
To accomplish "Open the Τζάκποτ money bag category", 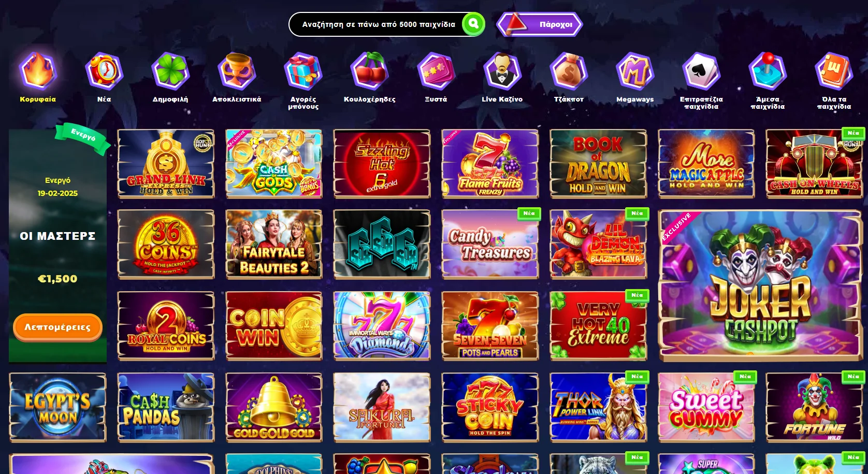I will [568, 71].
